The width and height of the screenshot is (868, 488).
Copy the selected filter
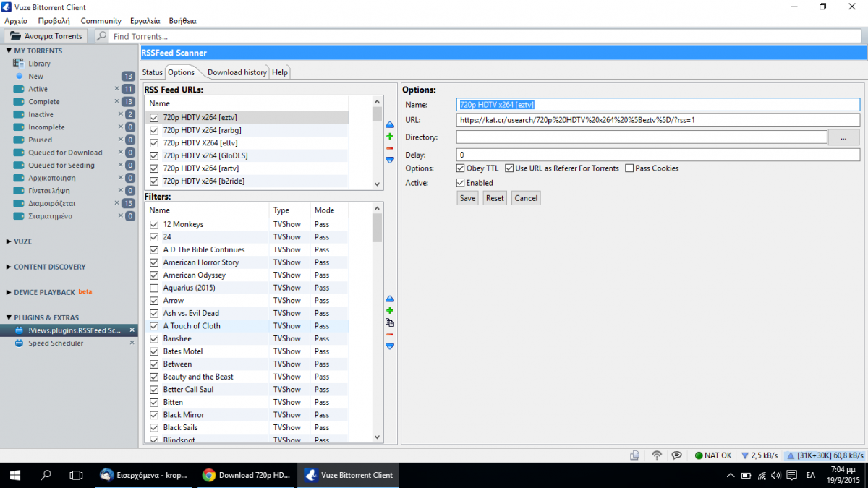pyautogui.click(x=390, y=322)
